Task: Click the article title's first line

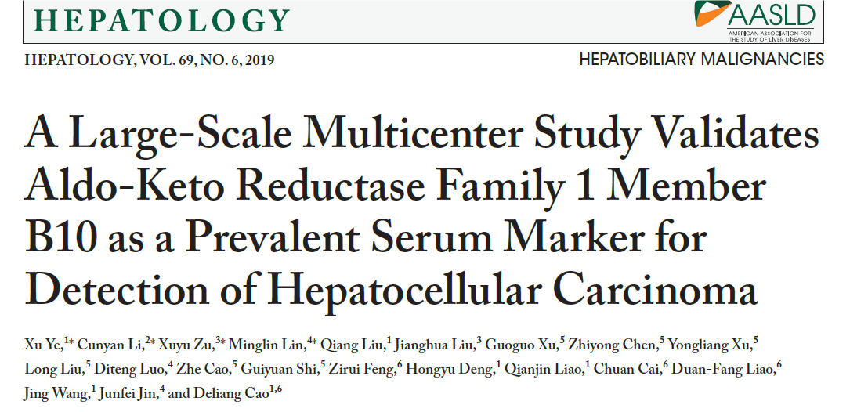Action: point(421,133)
